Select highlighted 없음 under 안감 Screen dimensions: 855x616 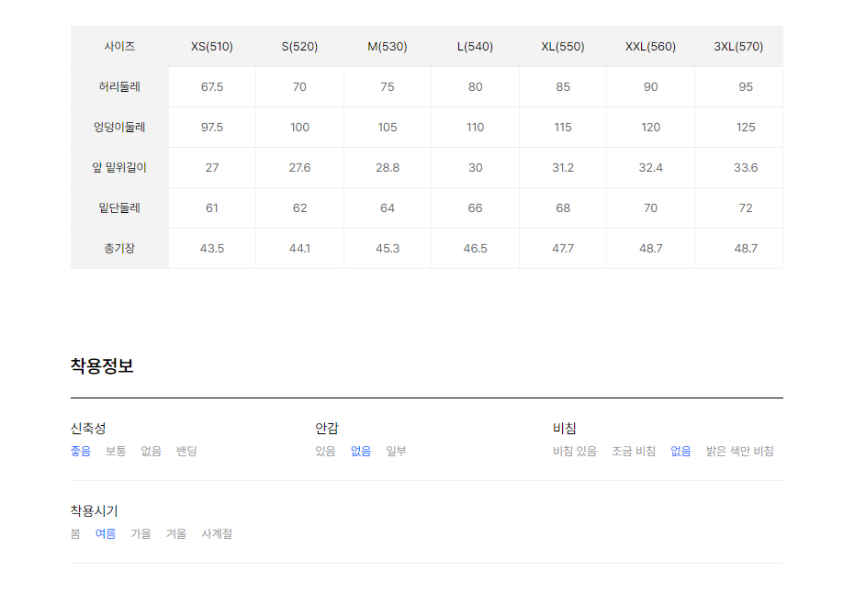(x=361, y=452)
